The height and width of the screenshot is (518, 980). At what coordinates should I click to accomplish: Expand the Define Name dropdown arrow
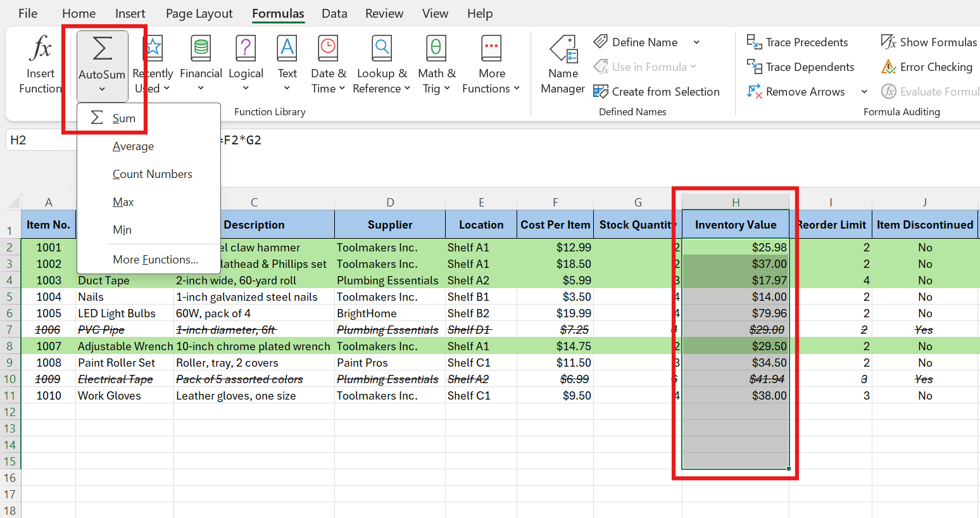coord(696,42)
